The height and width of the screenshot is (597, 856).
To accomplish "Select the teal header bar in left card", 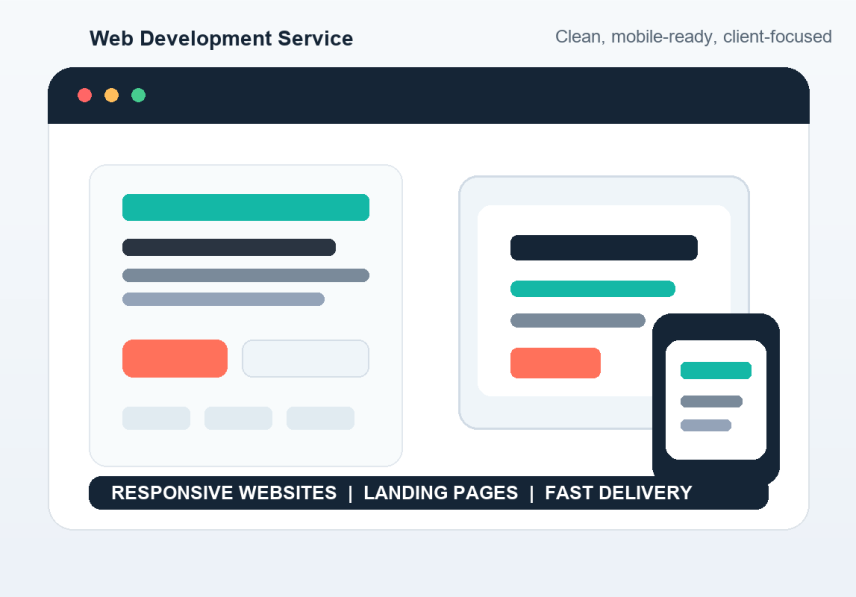I will coord(246,207).
